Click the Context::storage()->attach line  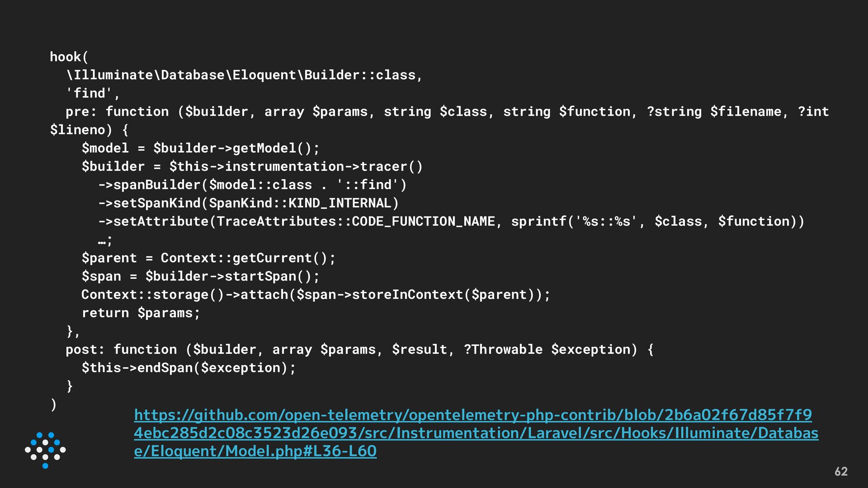click(x=316, y=295)
